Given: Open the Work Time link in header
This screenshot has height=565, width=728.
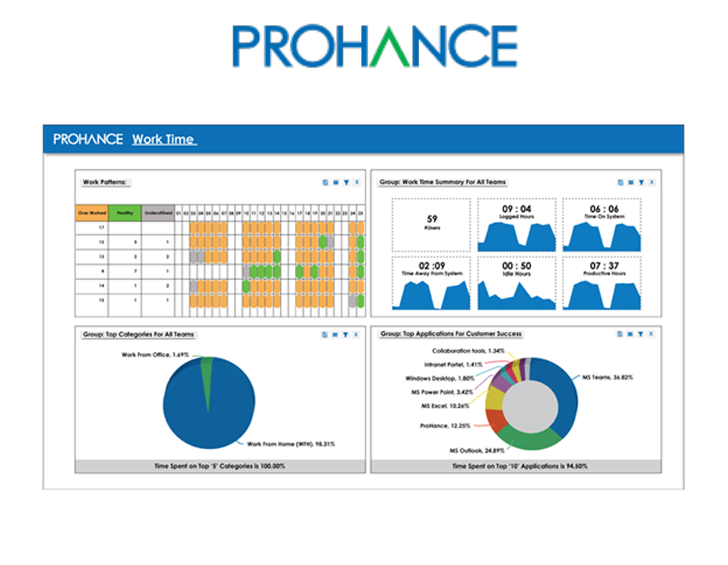Looking at the screenshot, I should click(164, 139).
